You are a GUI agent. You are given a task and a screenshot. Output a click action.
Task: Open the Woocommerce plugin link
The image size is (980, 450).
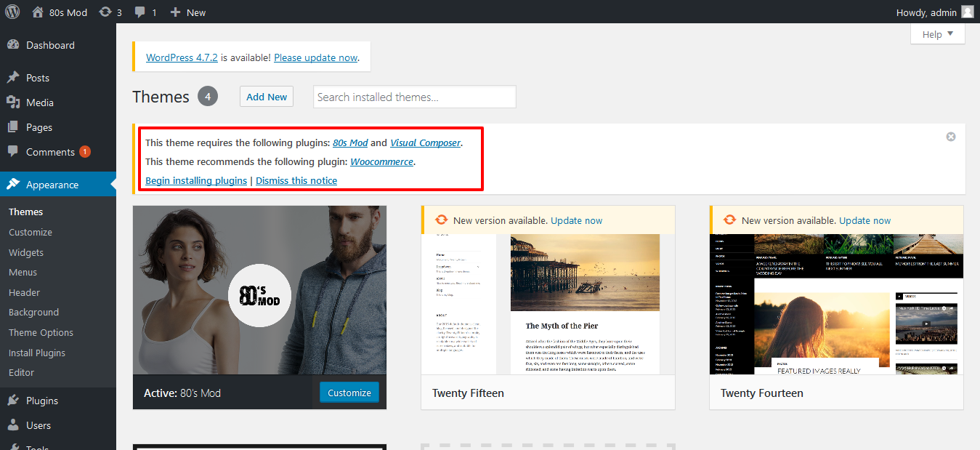click(382, 162)
